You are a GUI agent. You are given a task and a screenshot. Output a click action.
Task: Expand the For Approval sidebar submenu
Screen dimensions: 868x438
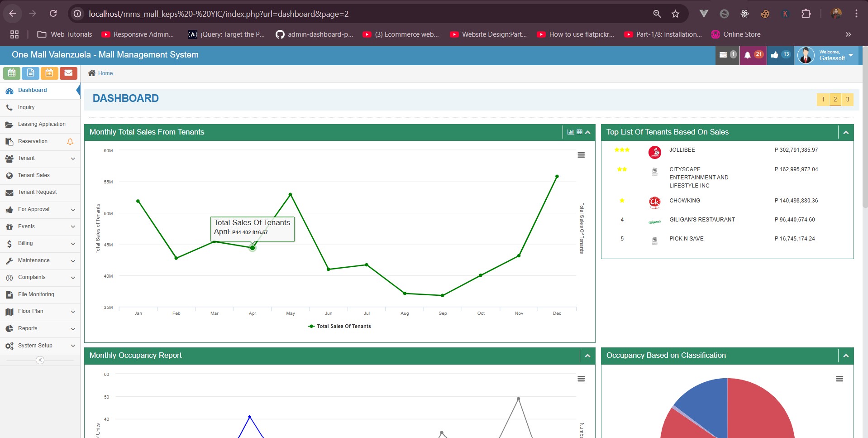[x=73, y=210]
